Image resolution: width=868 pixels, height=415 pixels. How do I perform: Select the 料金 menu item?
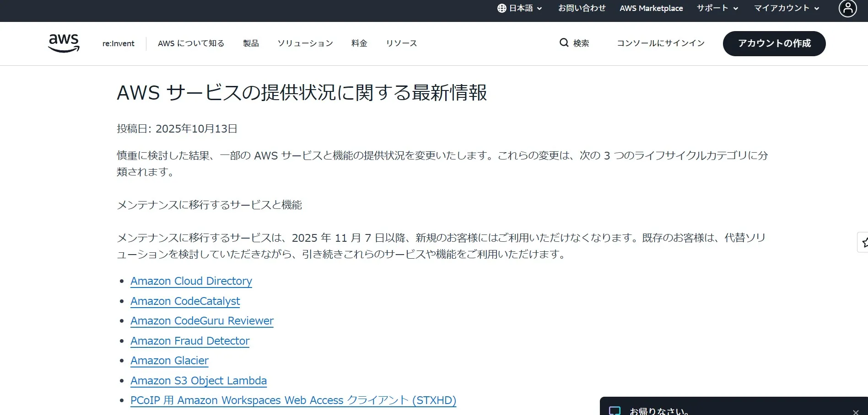click(359, 43)
